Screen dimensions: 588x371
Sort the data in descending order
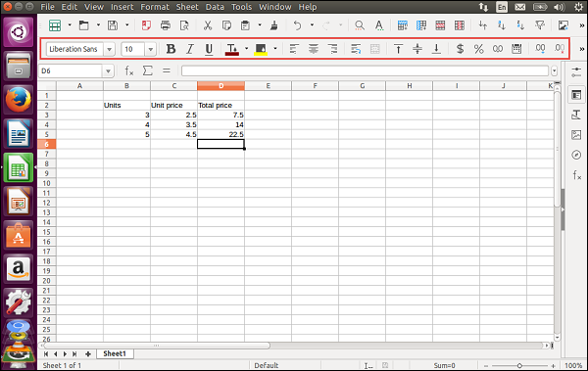coord(520,25)
